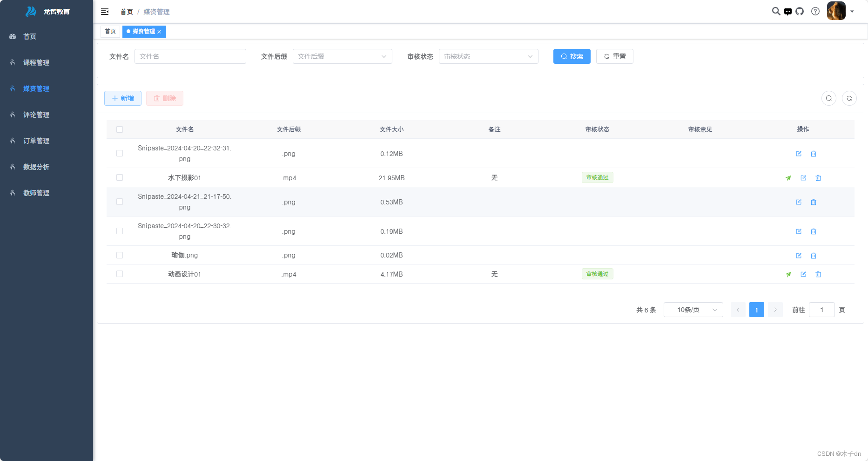Viewport: 868px width, 461px height.
Task: Open 教师管理 in the sidebar
Action: [47, 193]
